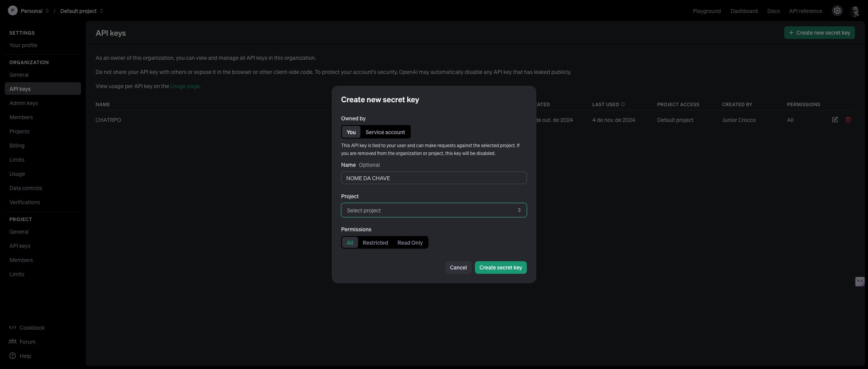Image resolution: width=868 pixels, height=369 pixels.
Task: Open Usage in sidebar
Action: pos(43,174)
